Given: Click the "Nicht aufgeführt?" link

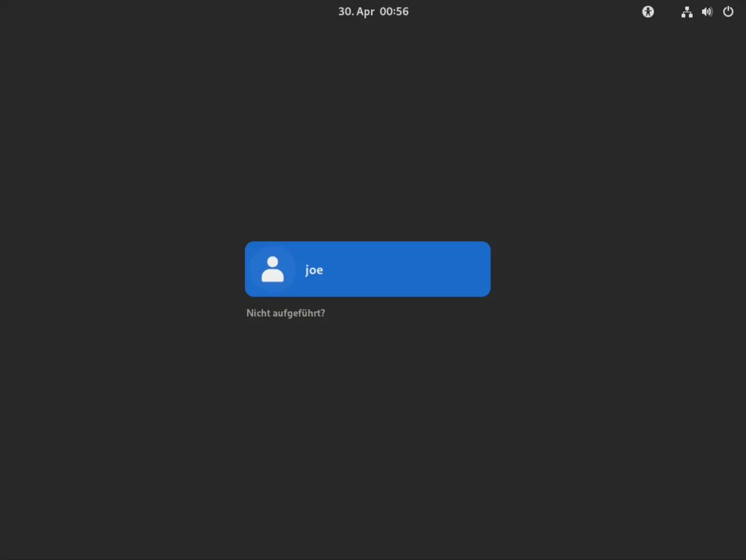Looking at the screenshot, I should tap(286, 313).
